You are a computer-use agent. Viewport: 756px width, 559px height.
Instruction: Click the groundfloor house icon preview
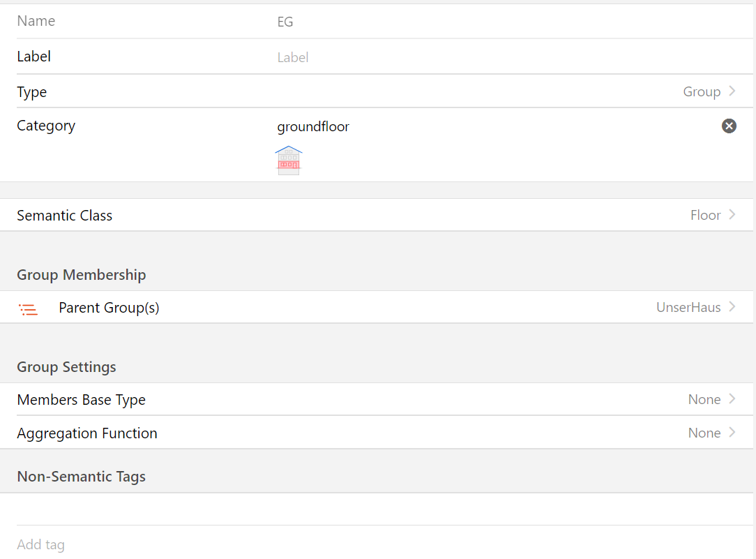pyautogui.click(x=289, y=160)
